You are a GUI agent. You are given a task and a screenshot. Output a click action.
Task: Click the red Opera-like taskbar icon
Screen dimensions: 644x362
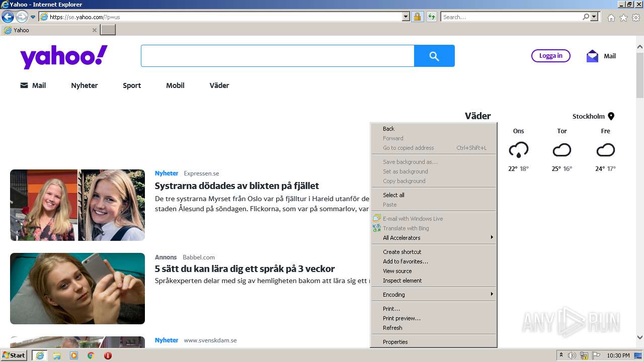click(108, 355)
